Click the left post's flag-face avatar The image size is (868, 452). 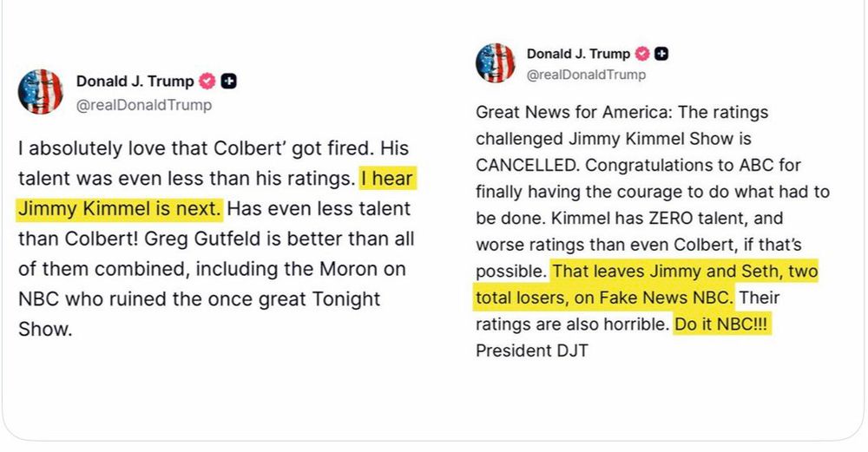tap(41, 92)
